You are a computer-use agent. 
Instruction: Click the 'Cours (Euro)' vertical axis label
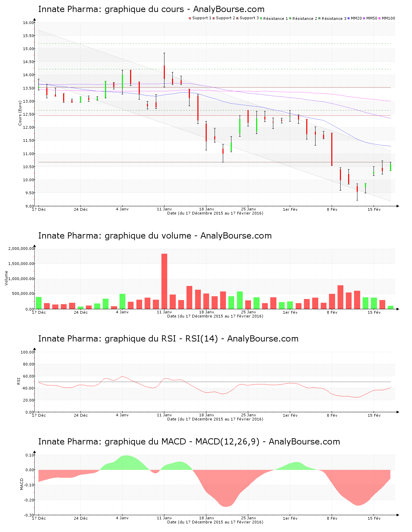point(20,113)
